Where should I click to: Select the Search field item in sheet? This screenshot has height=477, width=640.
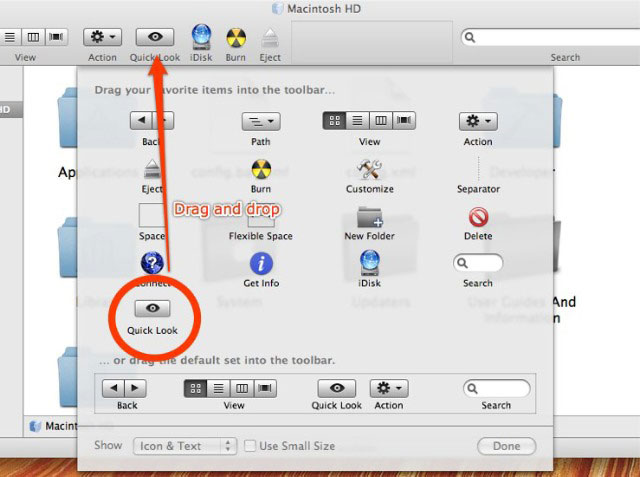[478, 263]
